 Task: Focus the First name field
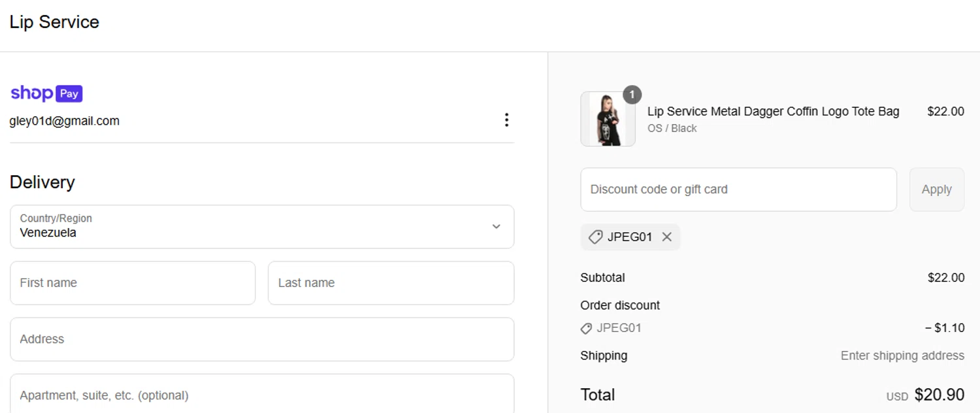133,283
